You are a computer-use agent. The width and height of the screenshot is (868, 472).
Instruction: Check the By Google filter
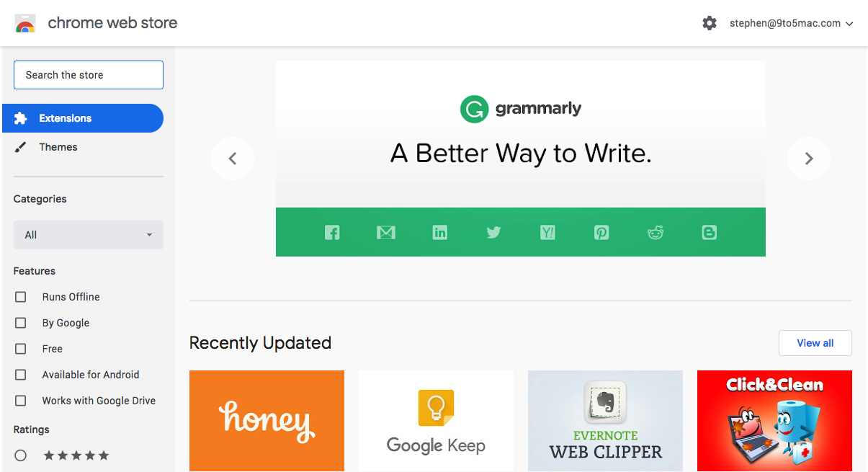click(x=21, y=323)
